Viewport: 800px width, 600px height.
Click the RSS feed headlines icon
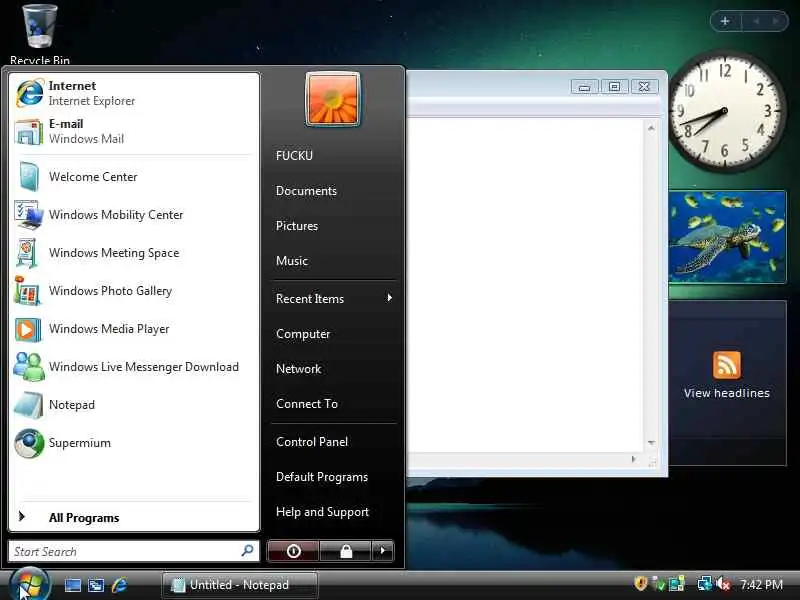(727, 365)
